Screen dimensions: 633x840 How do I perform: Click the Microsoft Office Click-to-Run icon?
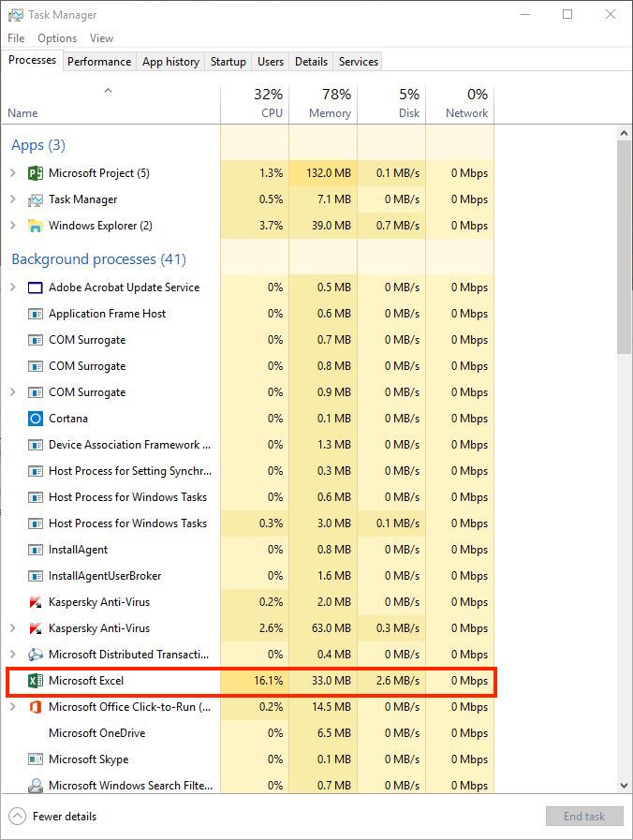tap(36, 707)
